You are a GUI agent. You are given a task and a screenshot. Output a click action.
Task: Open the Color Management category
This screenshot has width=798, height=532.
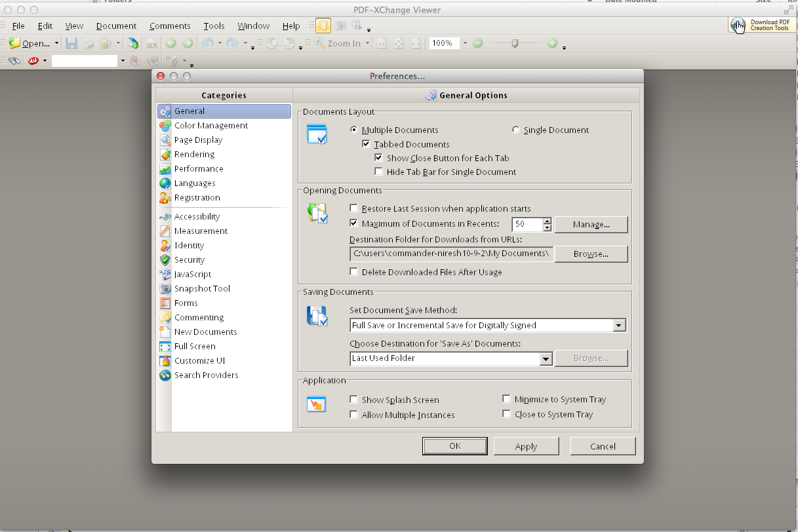pyautogui.click(x=224, y=125)
